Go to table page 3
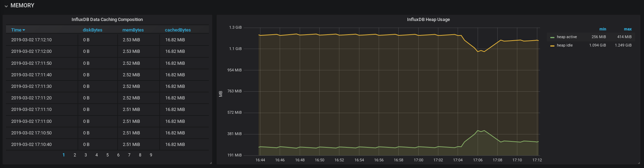Screen dimensions: 644x168 tap(86, 155)
